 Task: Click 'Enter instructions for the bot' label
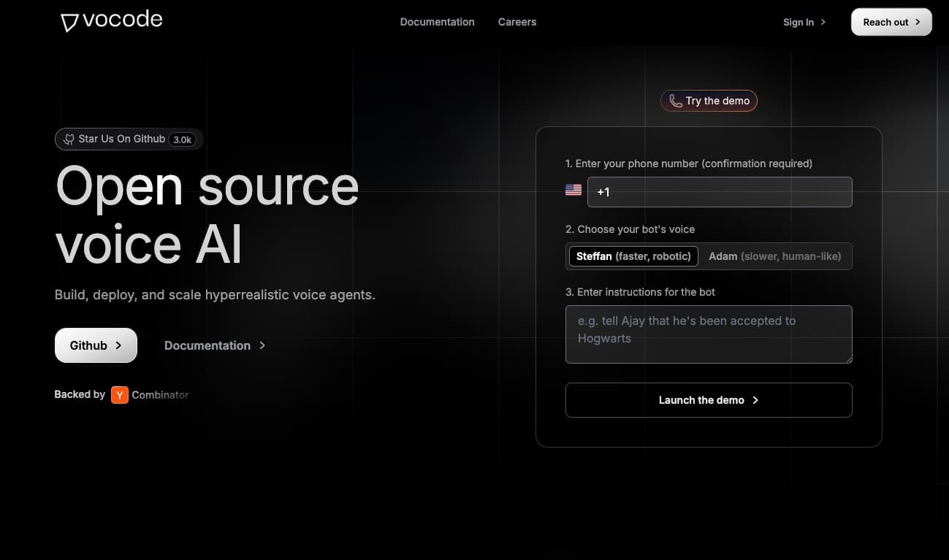[x=640, y=292]
